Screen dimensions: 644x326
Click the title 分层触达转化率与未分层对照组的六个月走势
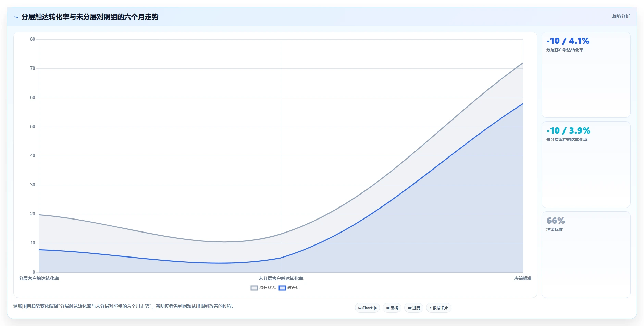pos(90,17)
